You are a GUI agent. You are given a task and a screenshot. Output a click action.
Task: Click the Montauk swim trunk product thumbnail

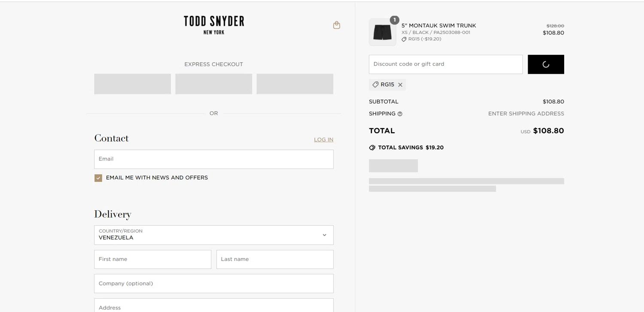(x=383, y=32)
